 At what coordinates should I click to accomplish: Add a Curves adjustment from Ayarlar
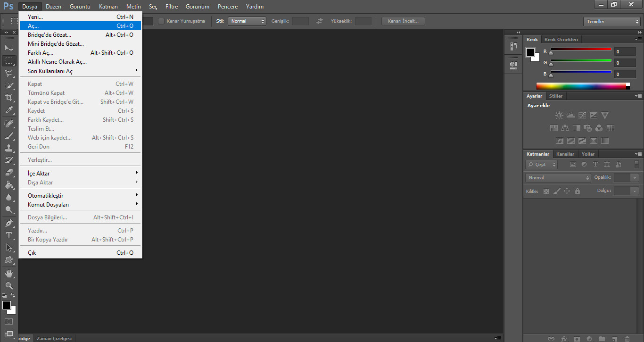[582, 115]
